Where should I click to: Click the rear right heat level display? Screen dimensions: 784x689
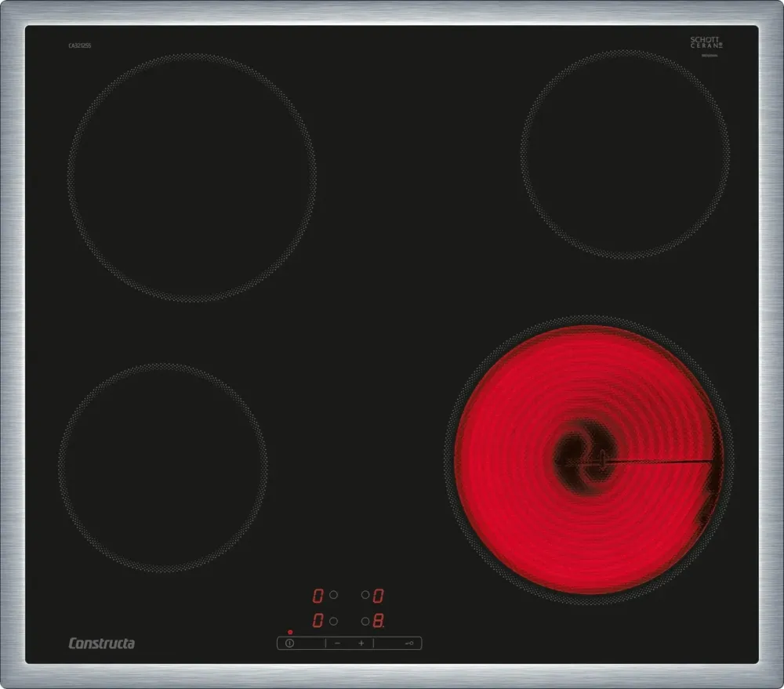pos(378,595)
